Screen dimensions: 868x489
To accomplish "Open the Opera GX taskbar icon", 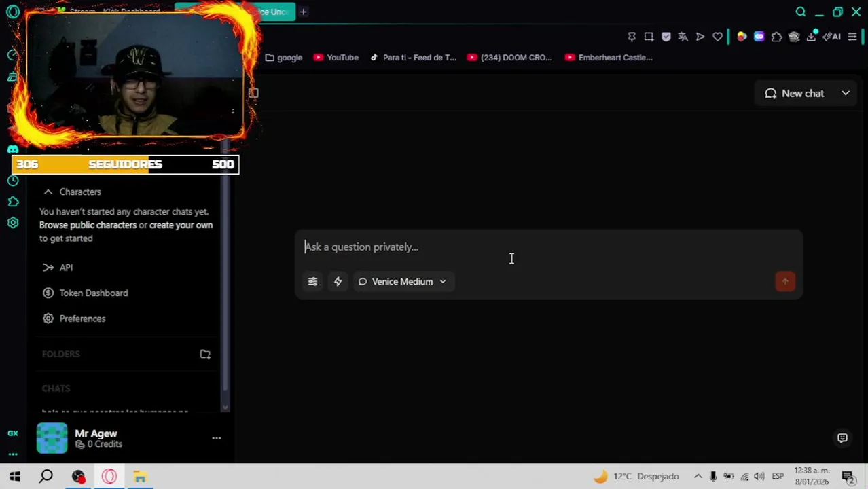I will [109, 476].
